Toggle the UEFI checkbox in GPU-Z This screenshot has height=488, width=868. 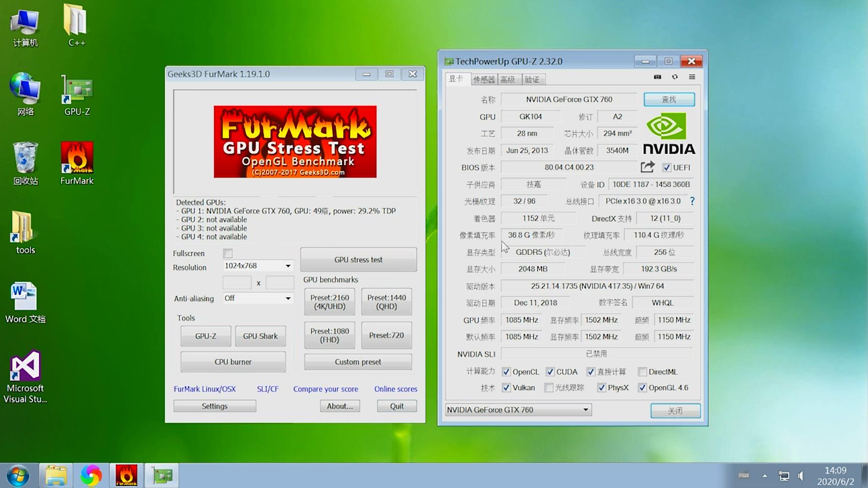[x=667, y=167]
